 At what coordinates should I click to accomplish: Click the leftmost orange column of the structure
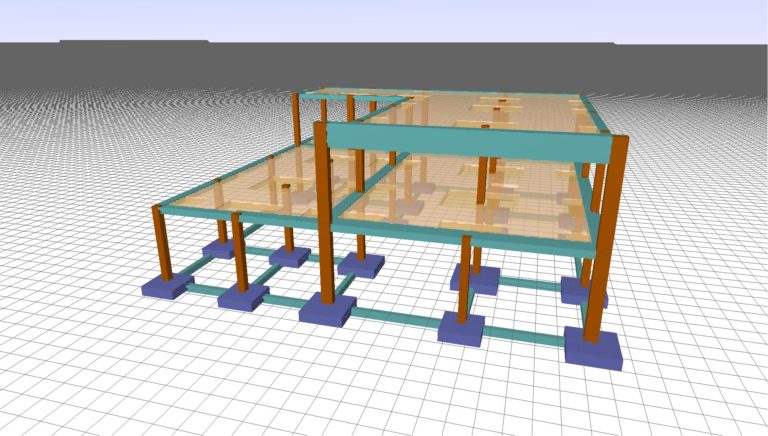click(x=162, y=243)
